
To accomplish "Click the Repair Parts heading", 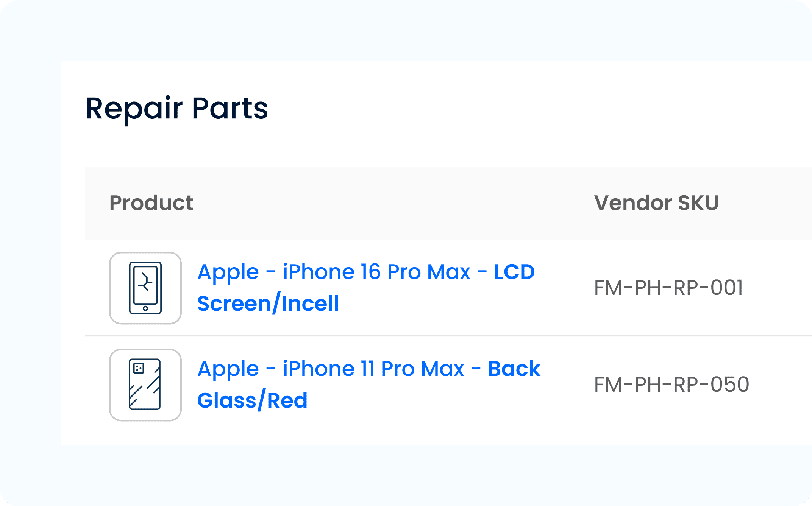I will (x=177, y=109).
